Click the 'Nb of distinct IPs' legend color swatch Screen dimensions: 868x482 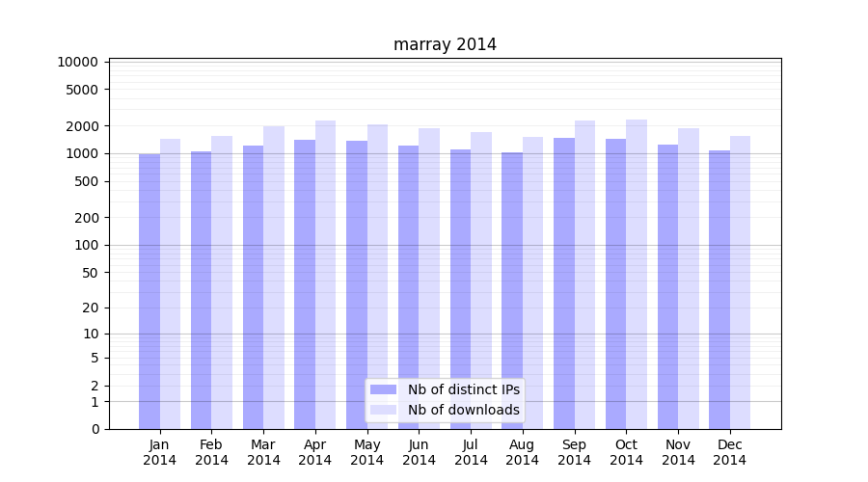point(383,389)
